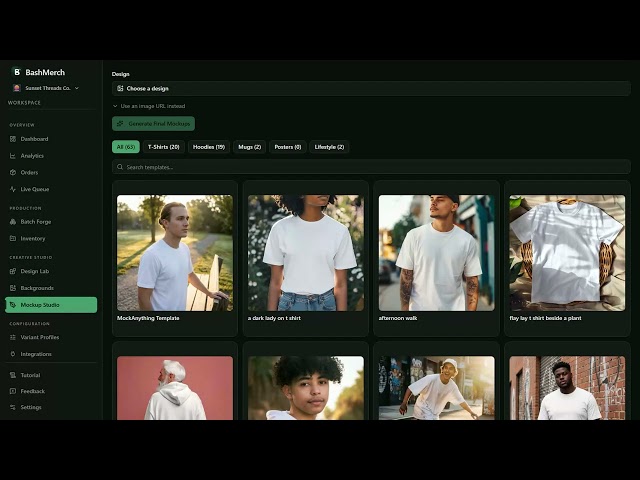Screen dimensions: 640x480
Task: Select the man by brick wall template
Action: 567,388
